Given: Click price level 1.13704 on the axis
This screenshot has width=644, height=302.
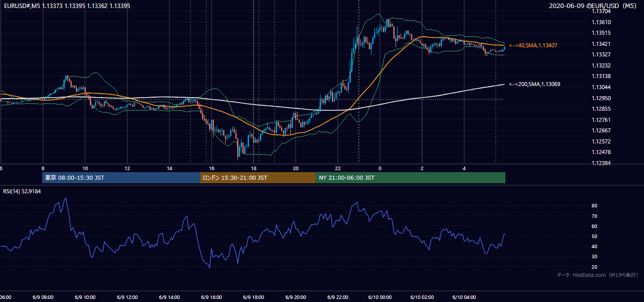Looking at the screenshot, I should pos(601,12).
